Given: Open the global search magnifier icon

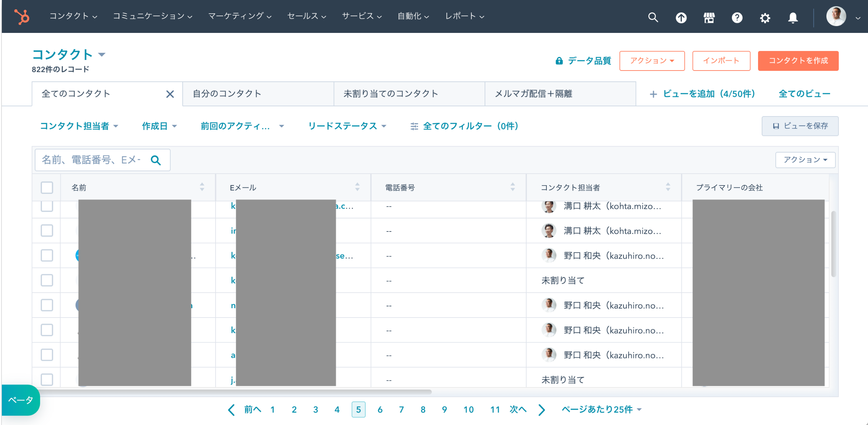Looking at the screenshot, I should (653, 17).
